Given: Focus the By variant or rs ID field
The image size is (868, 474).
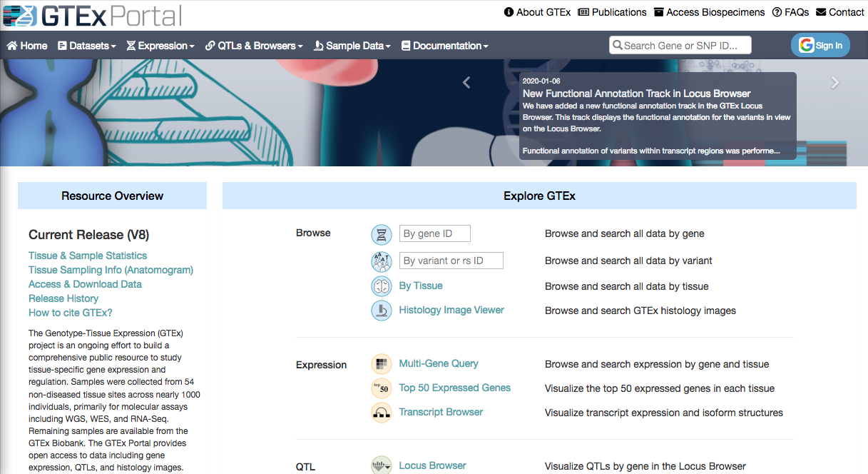Looking at the screenshot, I should pos(451,261).
